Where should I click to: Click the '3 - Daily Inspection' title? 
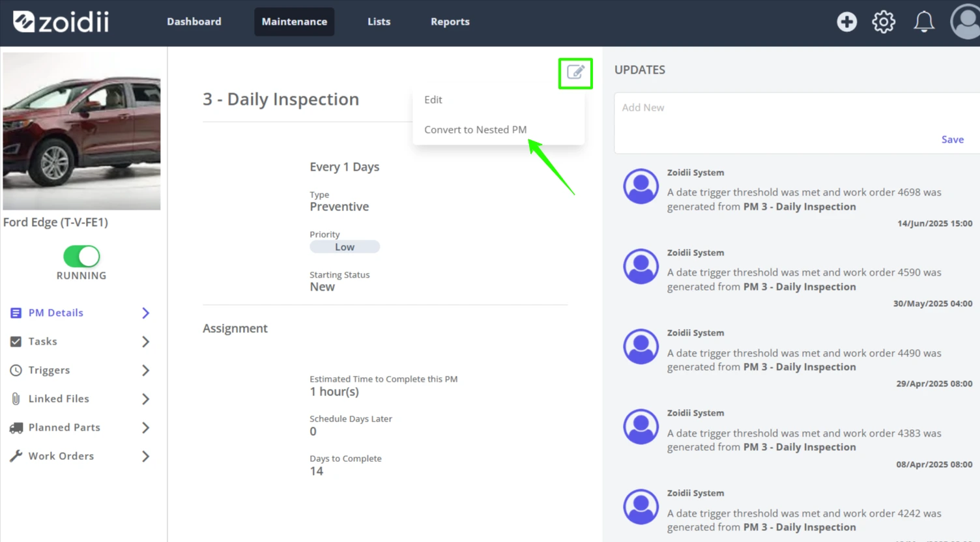(x=281, y=99)
